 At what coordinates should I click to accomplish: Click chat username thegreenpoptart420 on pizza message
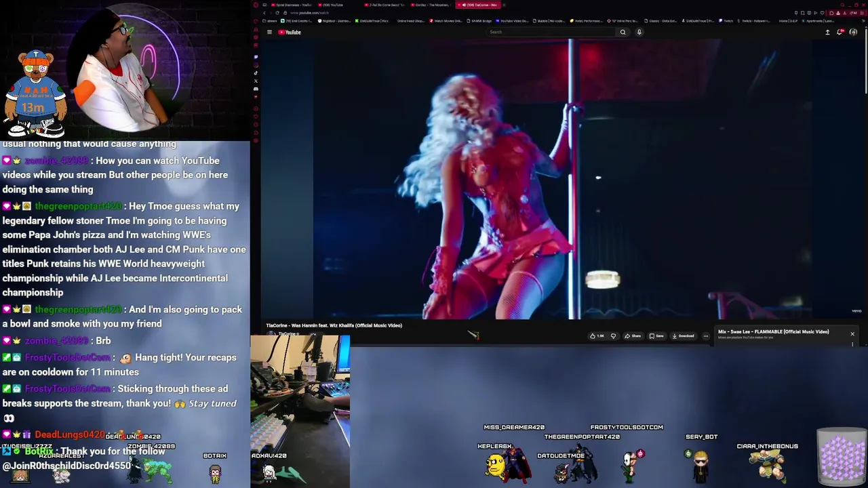click(78, 206)
